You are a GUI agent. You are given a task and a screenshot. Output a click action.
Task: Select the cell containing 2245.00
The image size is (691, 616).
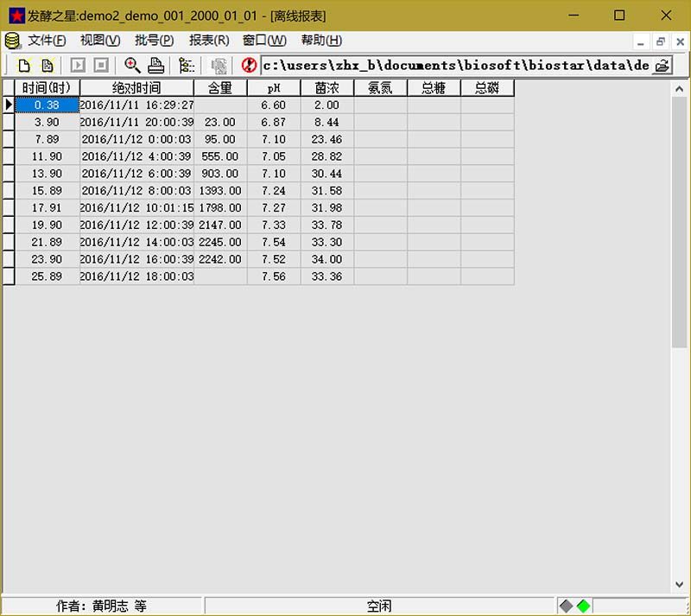[x=219, y=243]
